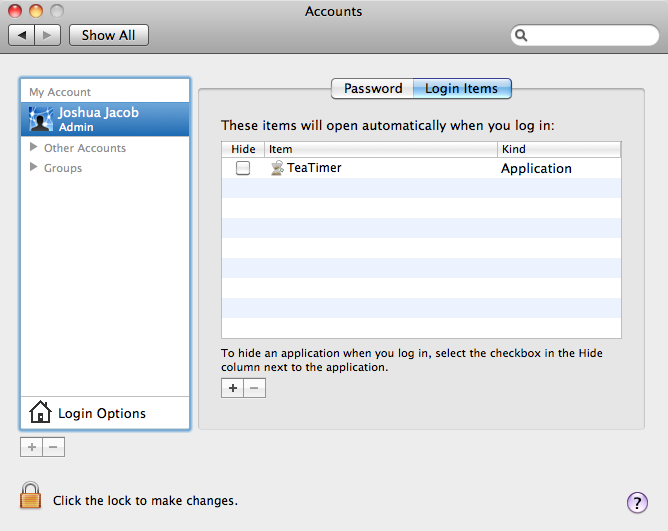Select the TeaTimer item name

coord(314,168)
